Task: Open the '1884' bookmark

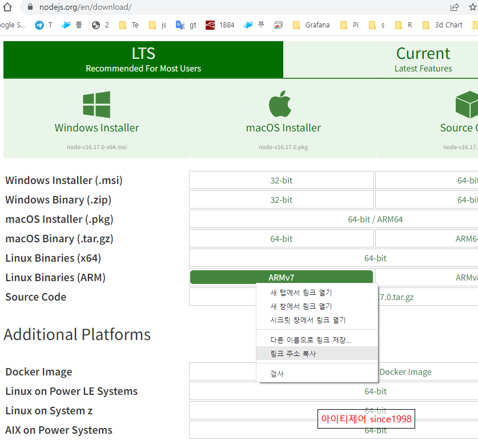Action: (220, 25)
